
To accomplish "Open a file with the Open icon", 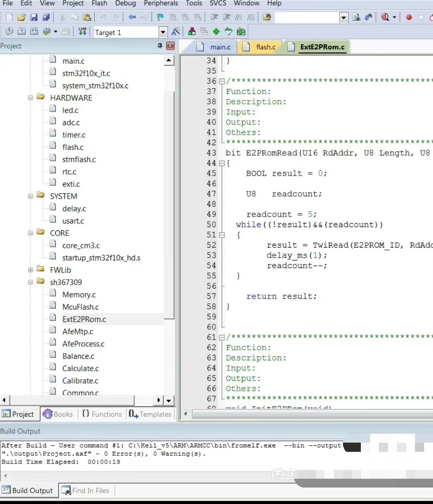I will 22,17.
